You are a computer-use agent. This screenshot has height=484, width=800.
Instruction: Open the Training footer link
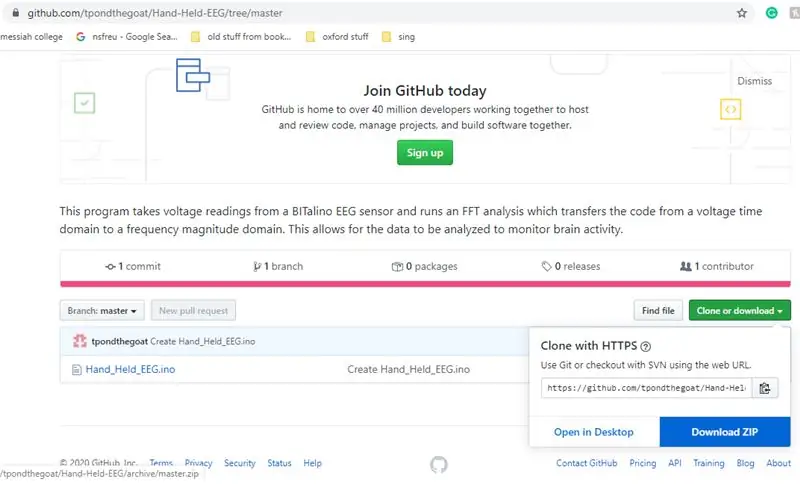click(x=708, y=463)
